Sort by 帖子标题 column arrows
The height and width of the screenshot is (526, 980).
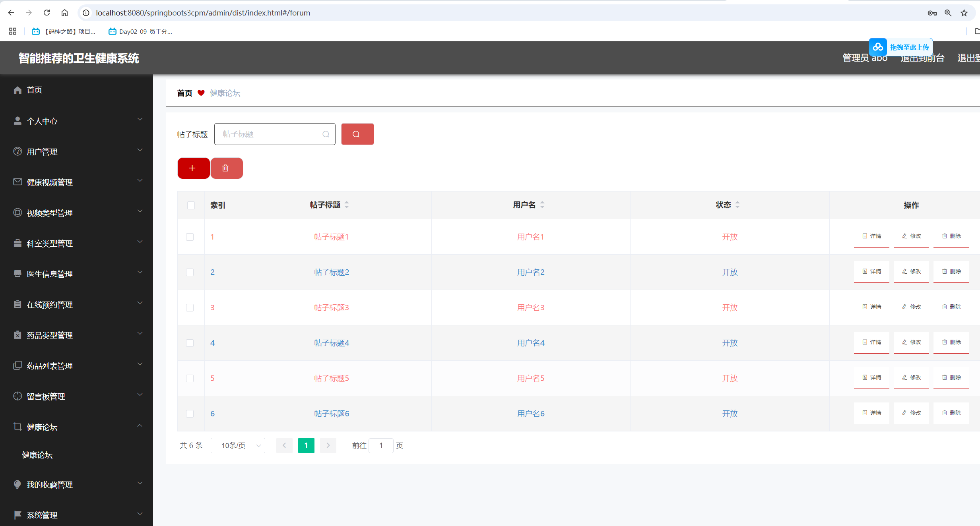point(347,205)
